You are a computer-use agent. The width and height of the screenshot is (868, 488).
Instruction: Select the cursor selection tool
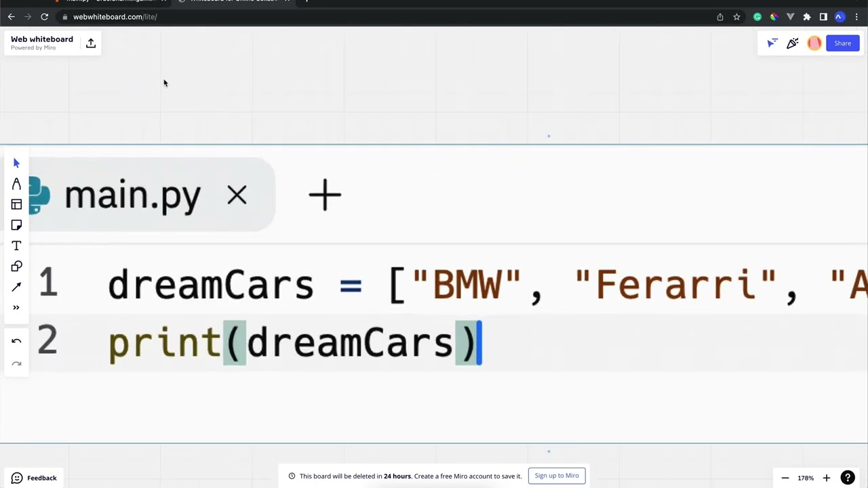pyautogui.click(x=16, y=163)
